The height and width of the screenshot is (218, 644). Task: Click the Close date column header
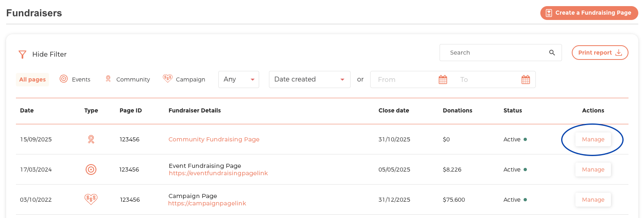(x=394, y=110)
